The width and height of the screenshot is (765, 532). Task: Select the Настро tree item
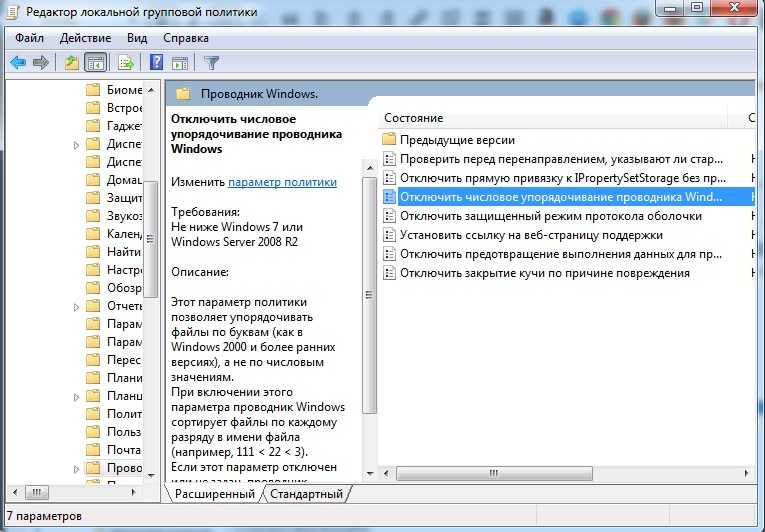point(124,270)
